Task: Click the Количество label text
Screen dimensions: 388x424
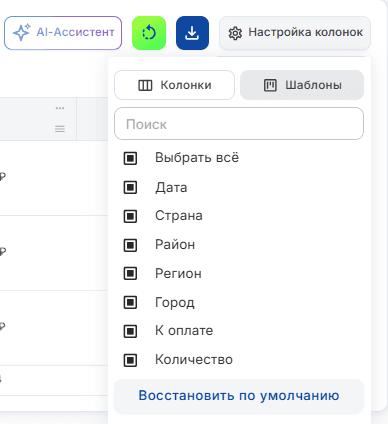Action: click(x=194, y=359)
